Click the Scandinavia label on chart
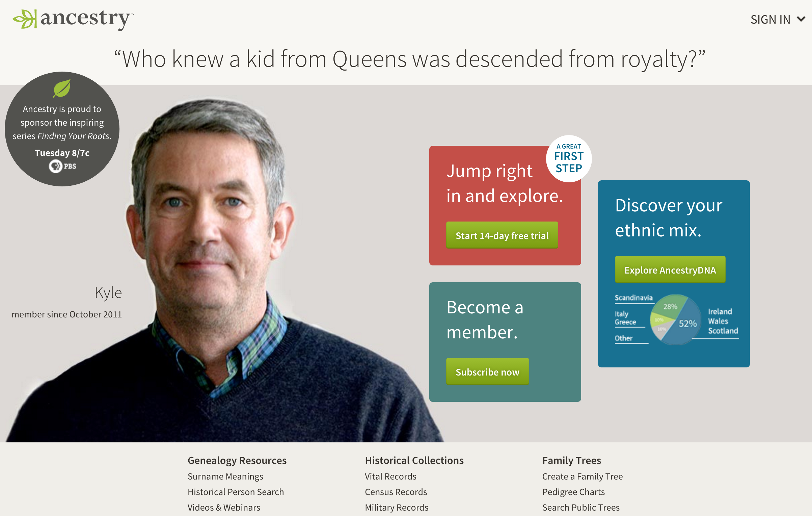This screenshot has height=516, width=812. point(633,298)
